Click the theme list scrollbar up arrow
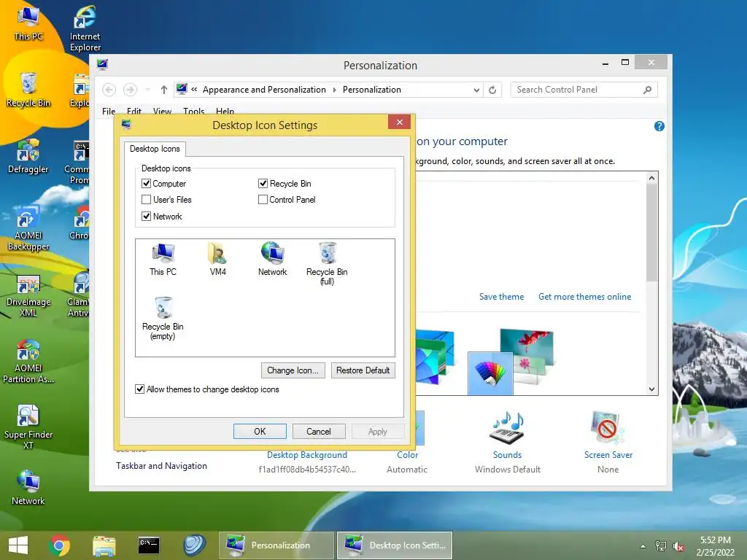This screenshot has width=747, height=560. pyautogui.click(x=651, y=178)
